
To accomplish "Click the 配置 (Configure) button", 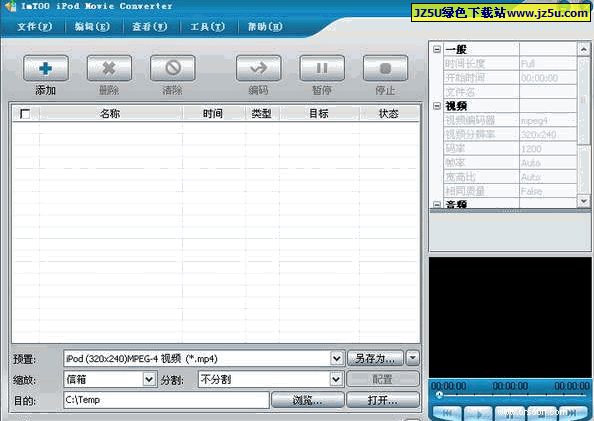I will tap(383, 379).
